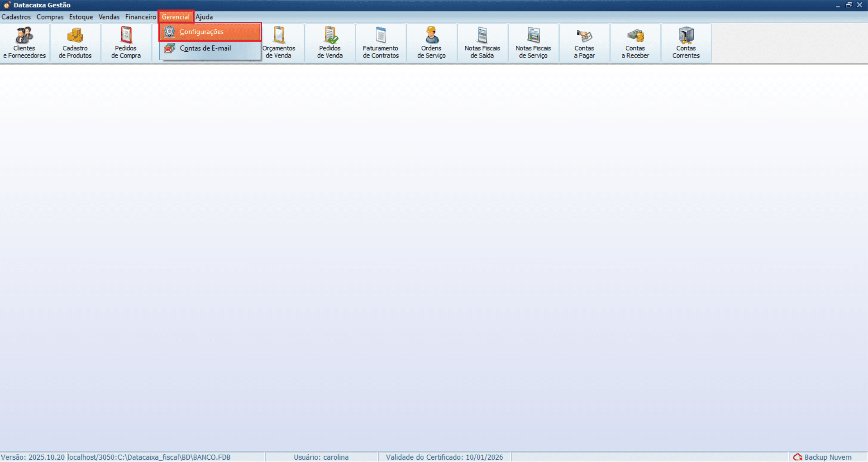The height and width of the screenshot is (462, 868).
Task: Open Contas a Receber
Action: tap(635, 43)
